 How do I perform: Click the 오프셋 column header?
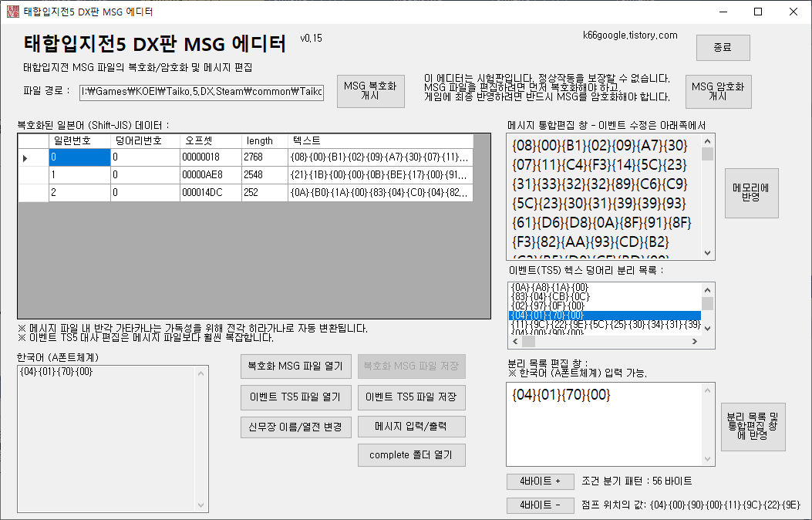[211, 141]
